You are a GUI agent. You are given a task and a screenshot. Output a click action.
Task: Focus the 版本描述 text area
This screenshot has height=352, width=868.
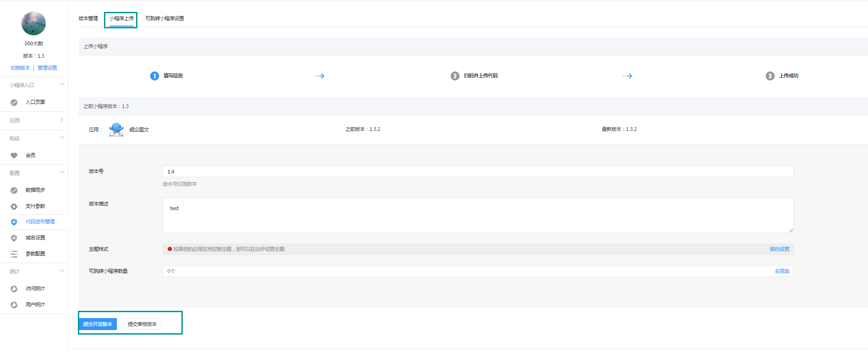coord(478,215)
